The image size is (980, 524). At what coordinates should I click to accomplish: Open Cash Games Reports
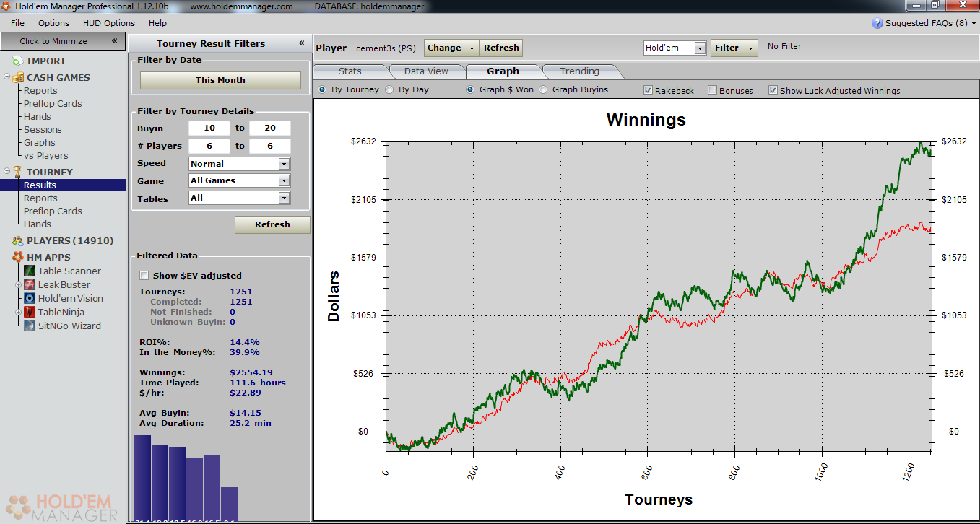40,90
